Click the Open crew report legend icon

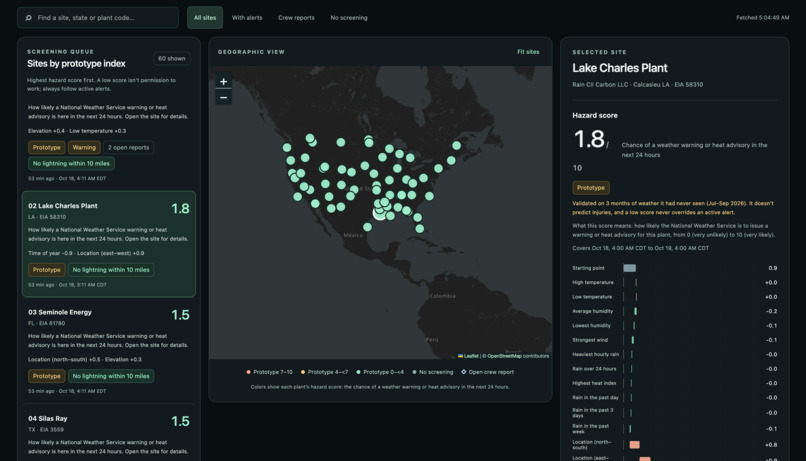(463, 372)
